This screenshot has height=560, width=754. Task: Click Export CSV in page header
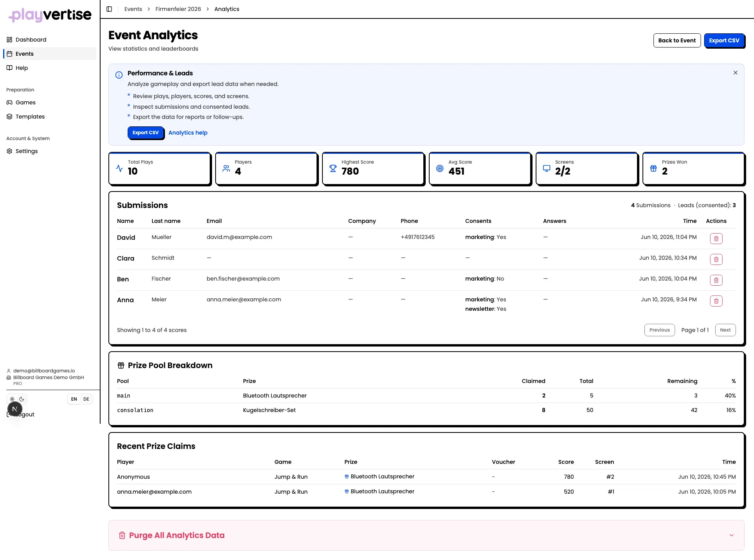pyautogui.click(x=724, y=40)
